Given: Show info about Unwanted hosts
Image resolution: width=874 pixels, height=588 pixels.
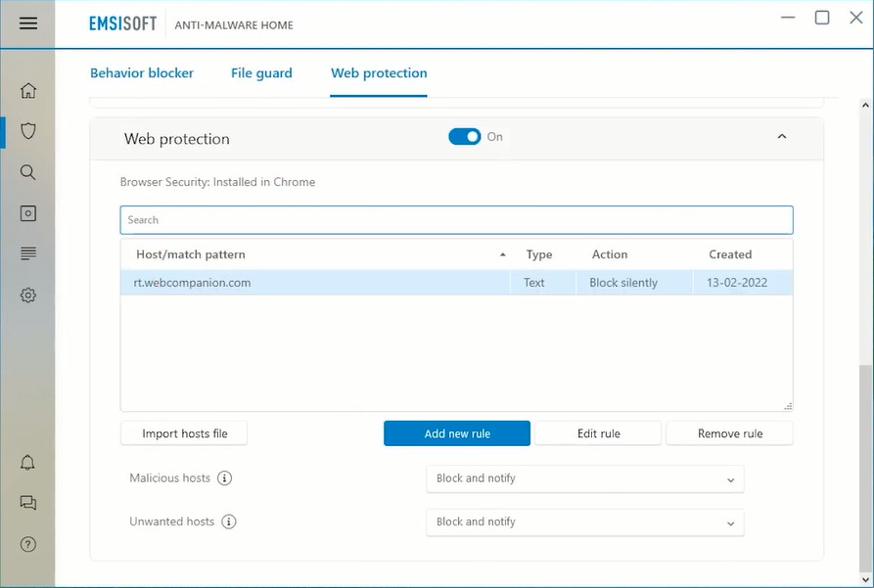Looking at the screenshot, I should coord(229,521).
